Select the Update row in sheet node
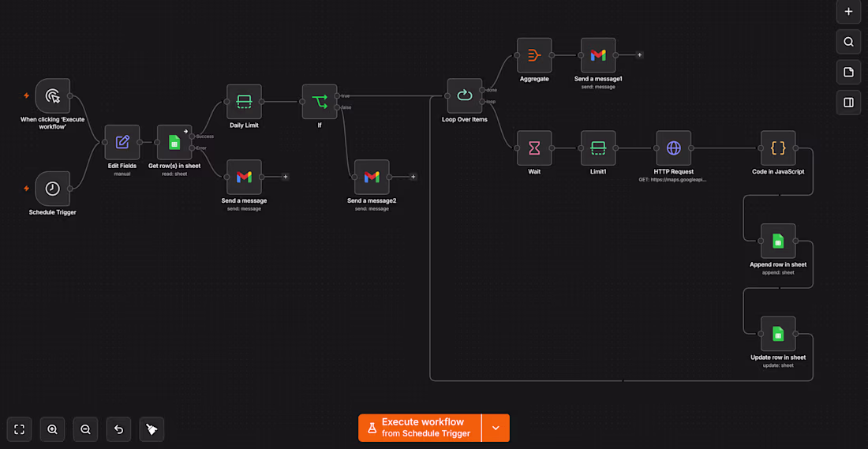868x449 pixels. point(778,334)
